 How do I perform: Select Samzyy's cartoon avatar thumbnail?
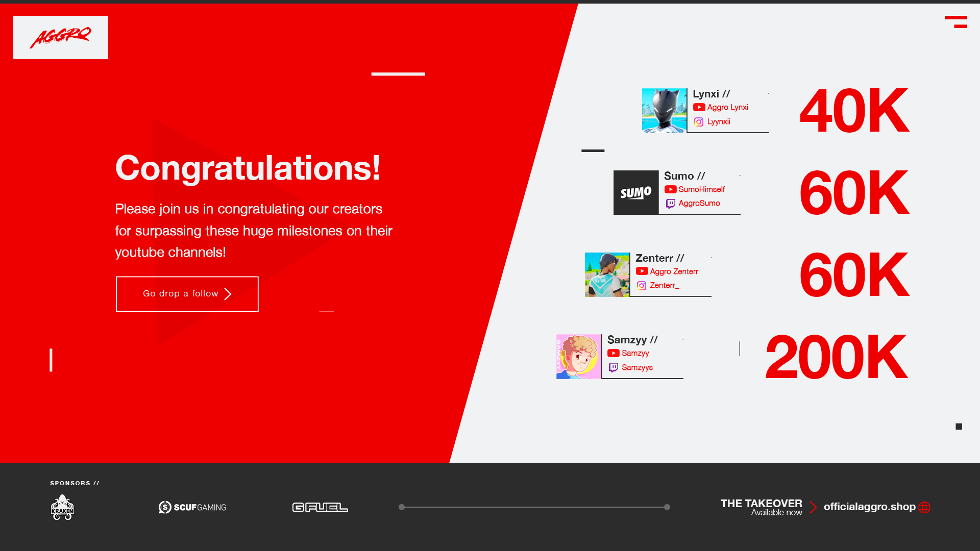pos(578,357)
